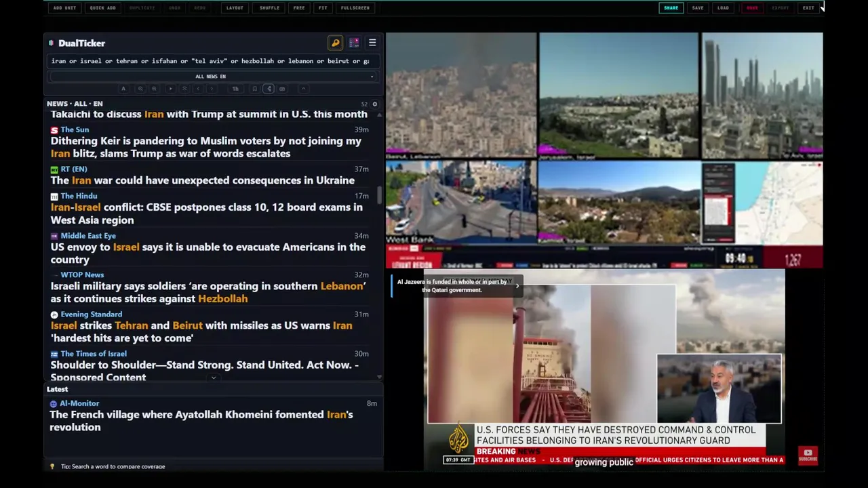
Task: Open the DualTicker hamburger menu
Action: coord(372,43)
